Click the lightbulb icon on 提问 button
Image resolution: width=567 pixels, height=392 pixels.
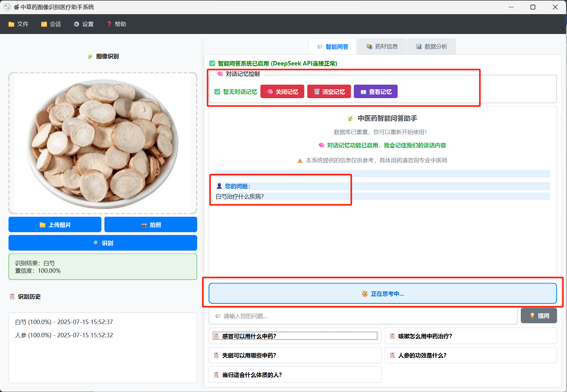532,316
